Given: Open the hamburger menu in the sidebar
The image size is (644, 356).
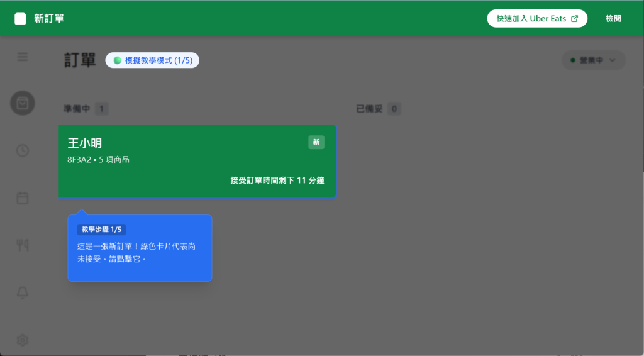Looking at the screenshot, I should pos(23,57).
